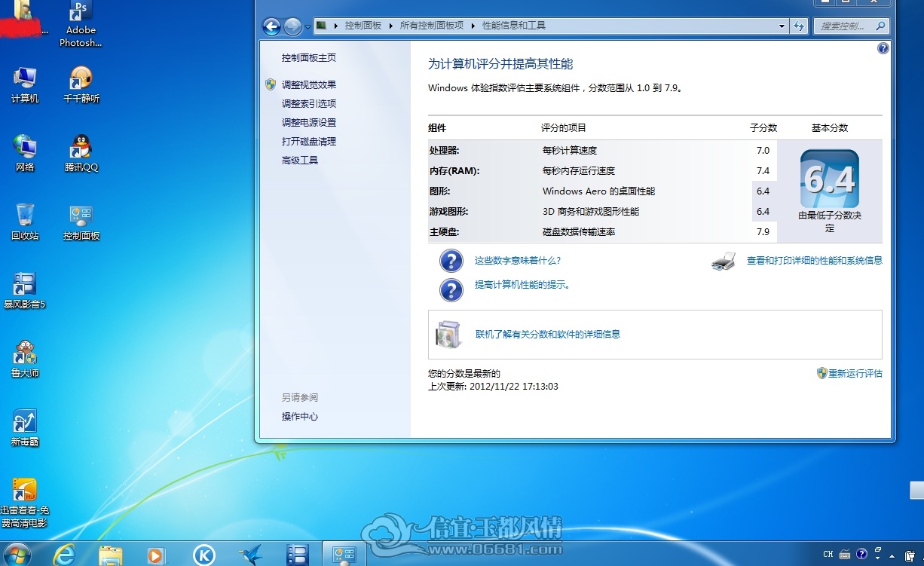The width and height of the screenshot is (924, 566).
Task: Select the Adobe Photoshop desktop shortcut
Action: [x=81, y=24]
